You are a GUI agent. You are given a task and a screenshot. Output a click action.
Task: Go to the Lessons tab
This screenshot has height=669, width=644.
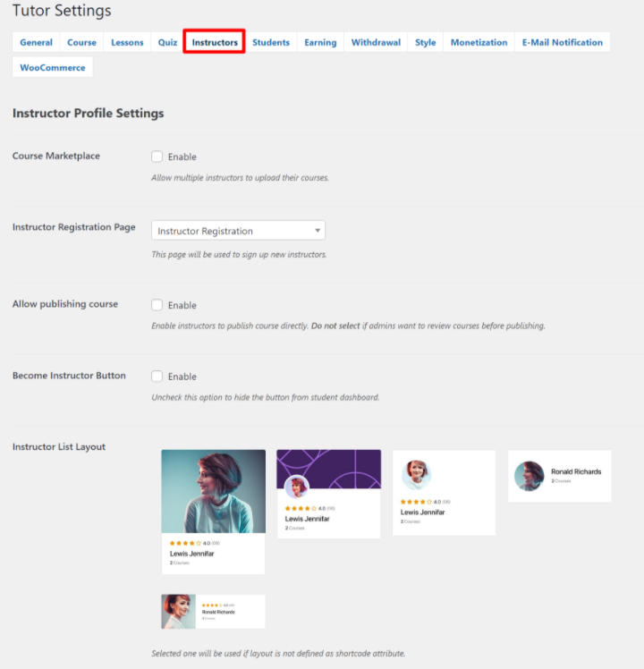127,42
